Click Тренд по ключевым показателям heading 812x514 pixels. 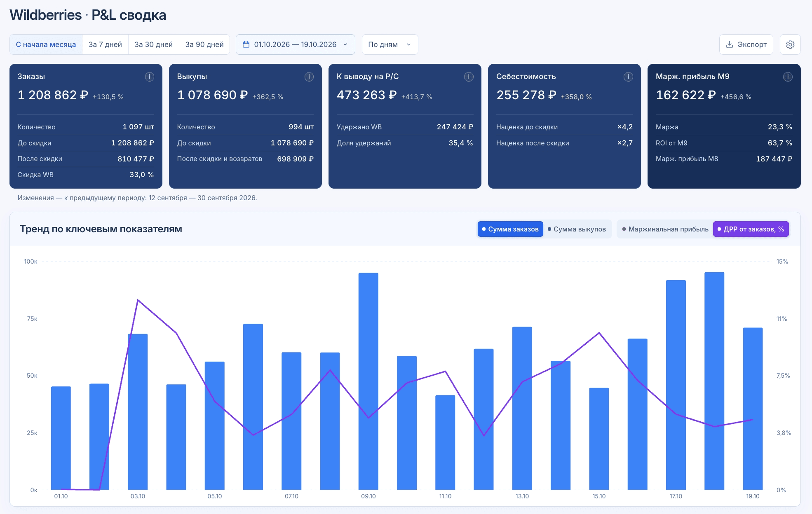click(x=101, y=229)
